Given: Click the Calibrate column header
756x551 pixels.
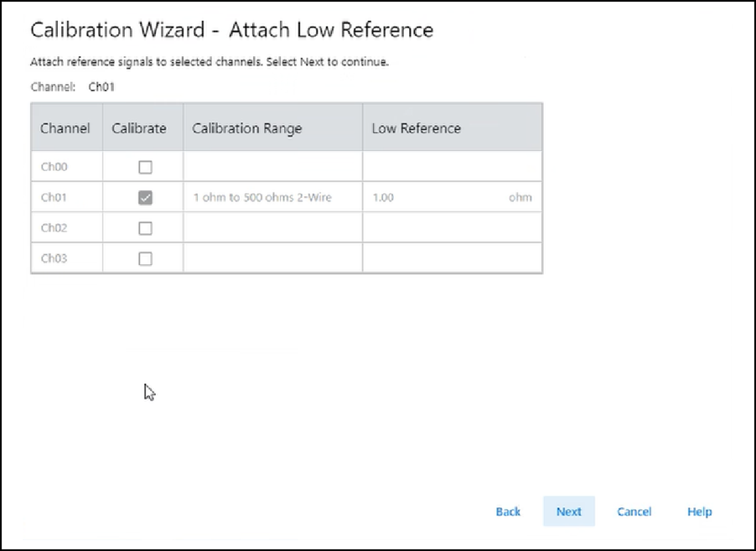Looking at the screenshot, I should tap(139, 128).
